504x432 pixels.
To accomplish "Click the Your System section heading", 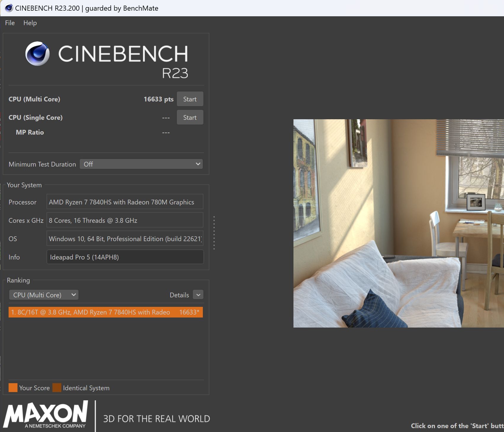I will pyautogui.click(x=24, y=185).
